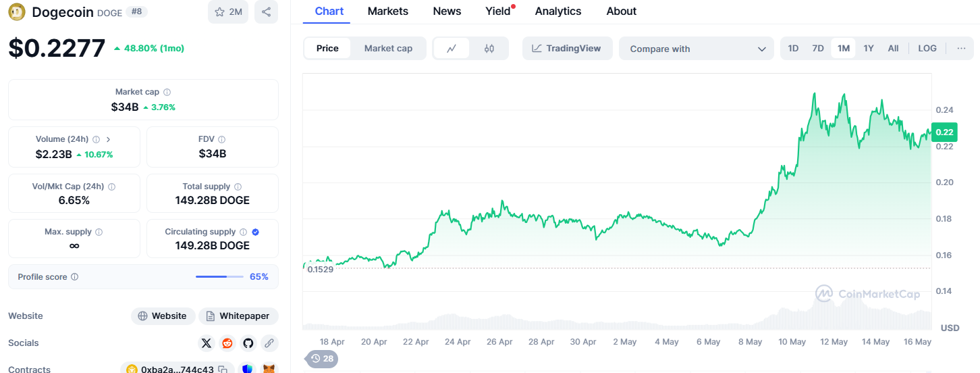980x373 pixels.
Task: Open chart more options ellipsis
Action: pyautogui.click(x=961, y=49)
